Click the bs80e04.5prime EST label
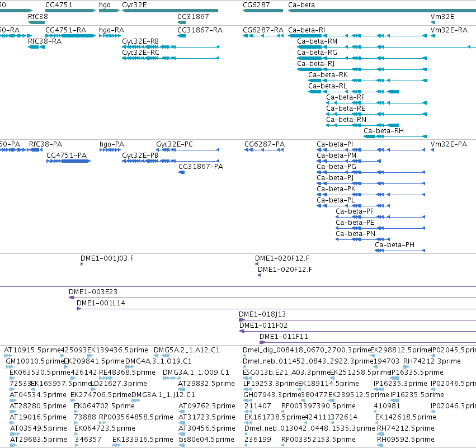The width and height of the screenshot is (476, 448). point(206,440)
